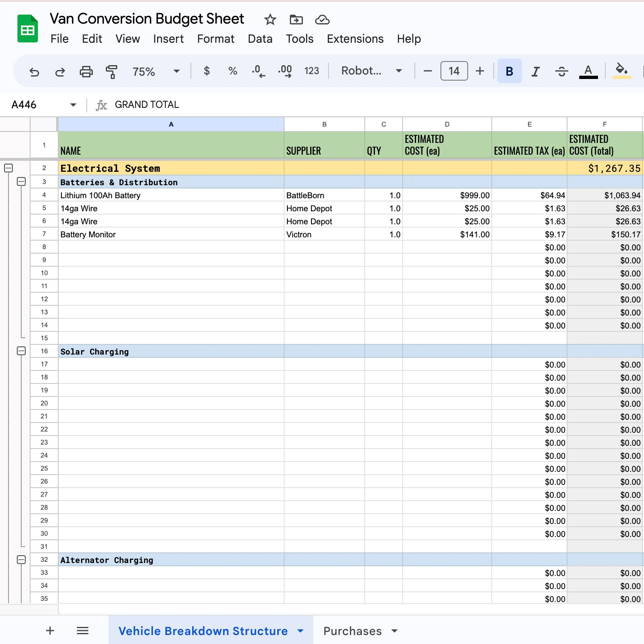Add a new sheet with plus button

(50, 631)
